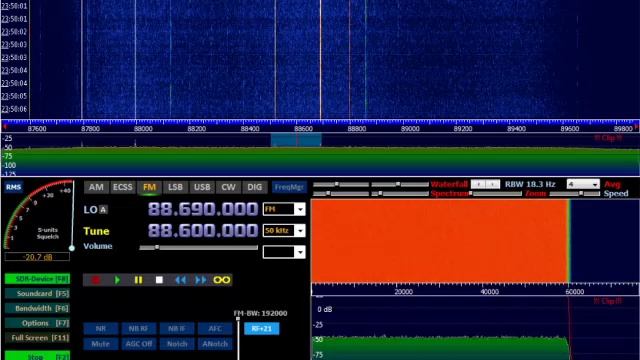The image size is (640, 360).
Task: Open the FreqMgr frequency manager
Action: click(x=289, y=187)
